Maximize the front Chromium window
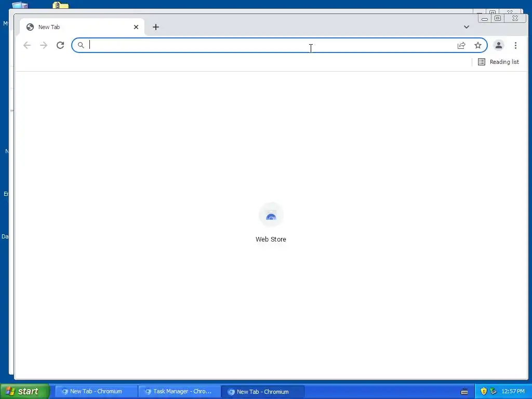532x399 pixels. (497, 18)
